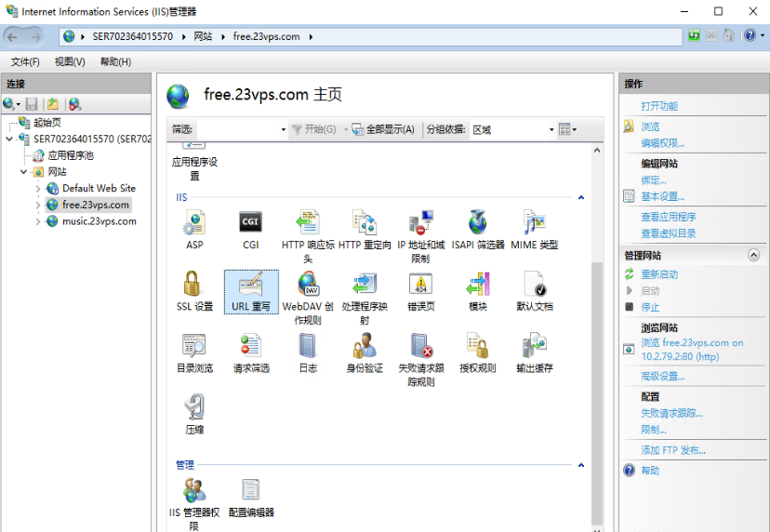Open the CGI feature icon

point(250,230)
